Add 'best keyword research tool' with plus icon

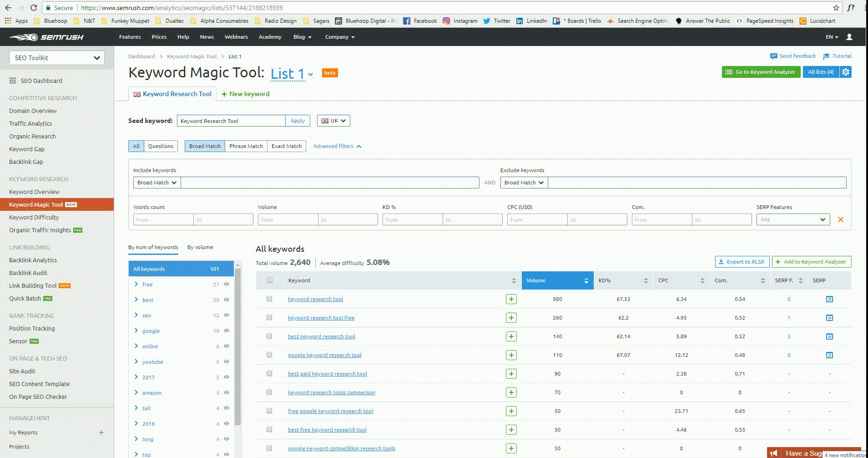click(x=511, y=336)
